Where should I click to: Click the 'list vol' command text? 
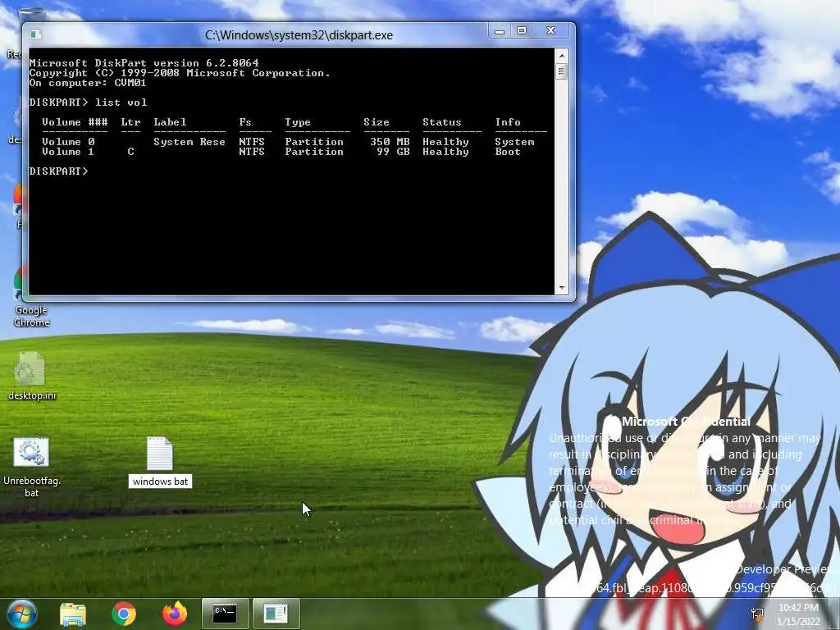pos(121,103)
